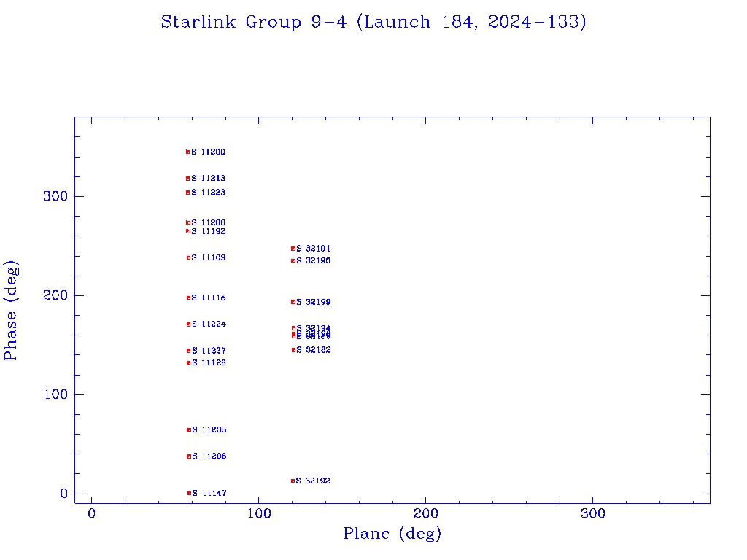Select the satellite label S 11227
Screen dimensions: 747x560
tap(209, 351)
